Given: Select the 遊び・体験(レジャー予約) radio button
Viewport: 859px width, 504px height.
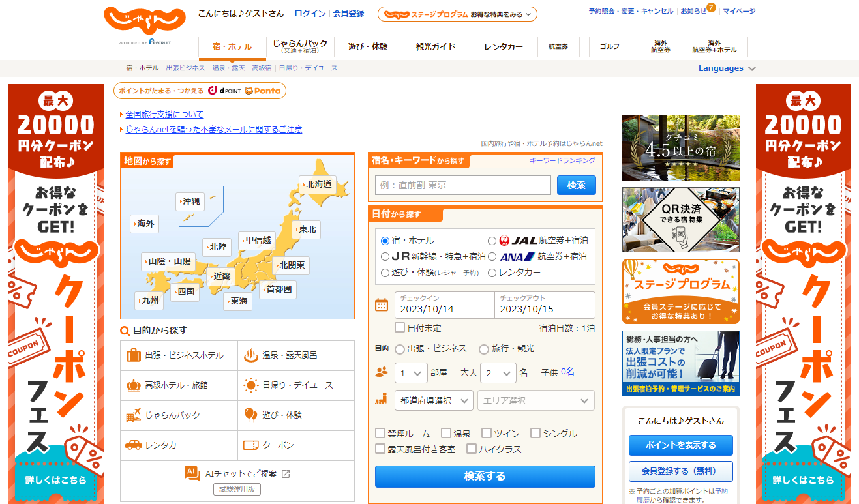Looking at the screenshot, I should point(385,273).
